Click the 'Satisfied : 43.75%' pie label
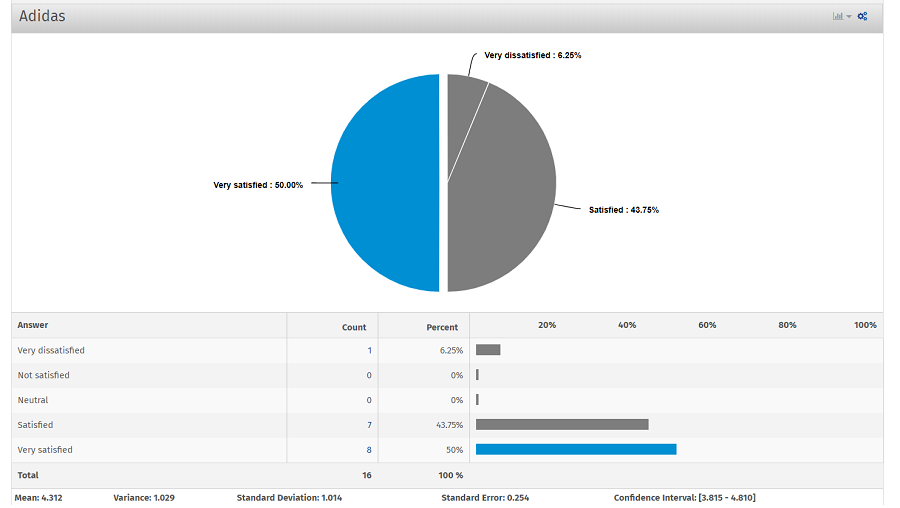This screenshot has width=900, height=508. click(x=623, y=210)
